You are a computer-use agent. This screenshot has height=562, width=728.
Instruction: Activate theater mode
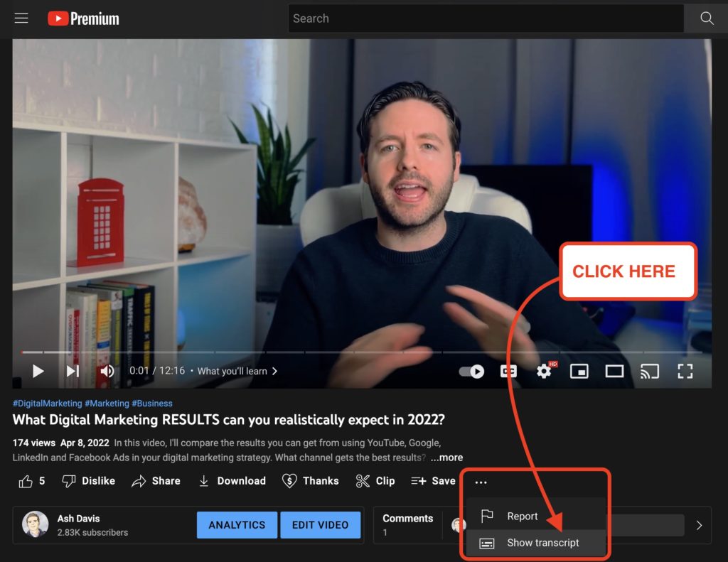[614, 371]
